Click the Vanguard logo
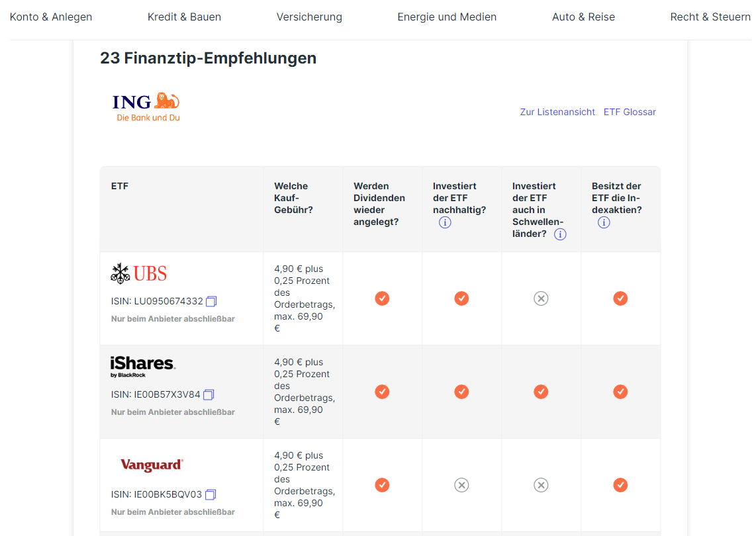The height and width of the screenshot is (536, 756). click(152, 465)
